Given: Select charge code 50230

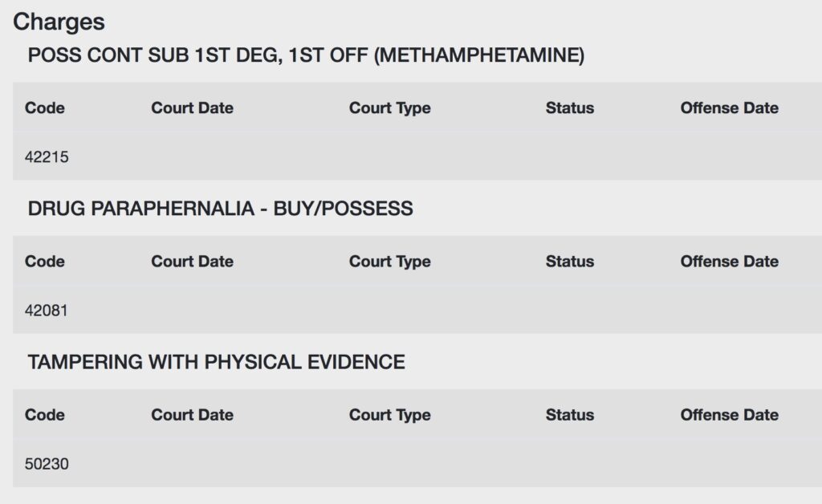Looking at the screenshot, I should [x=47, y=464].
